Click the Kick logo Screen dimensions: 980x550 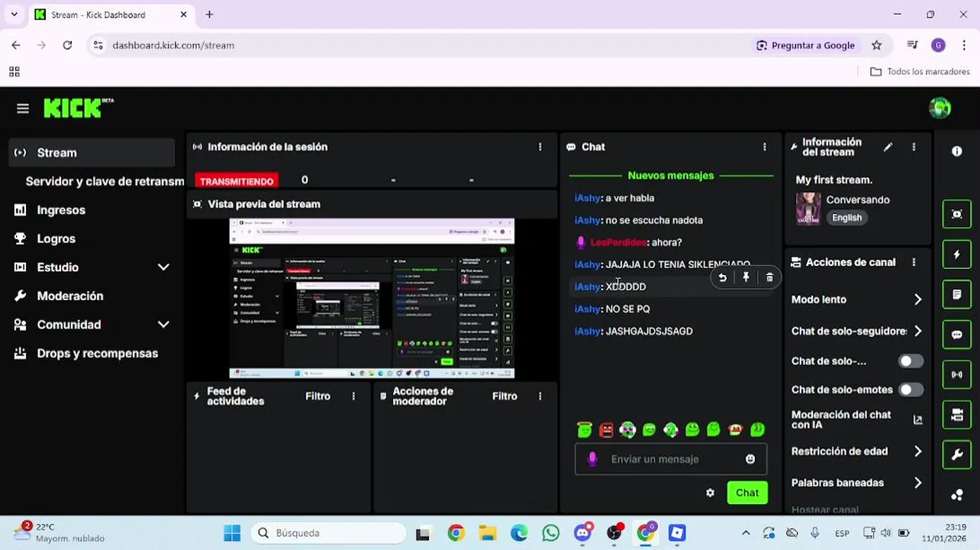[x=78, y=108]
